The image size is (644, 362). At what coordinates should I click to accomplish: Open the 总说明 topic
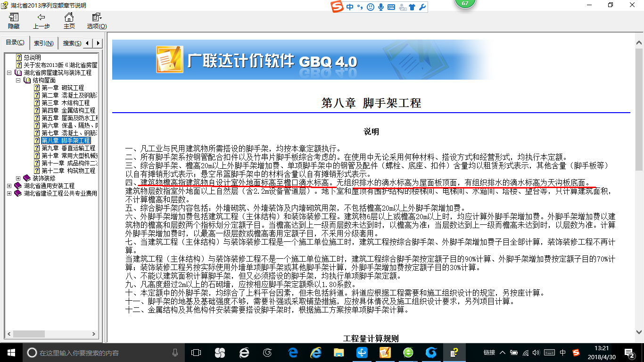pyautogui.click(x=33, y=58)
